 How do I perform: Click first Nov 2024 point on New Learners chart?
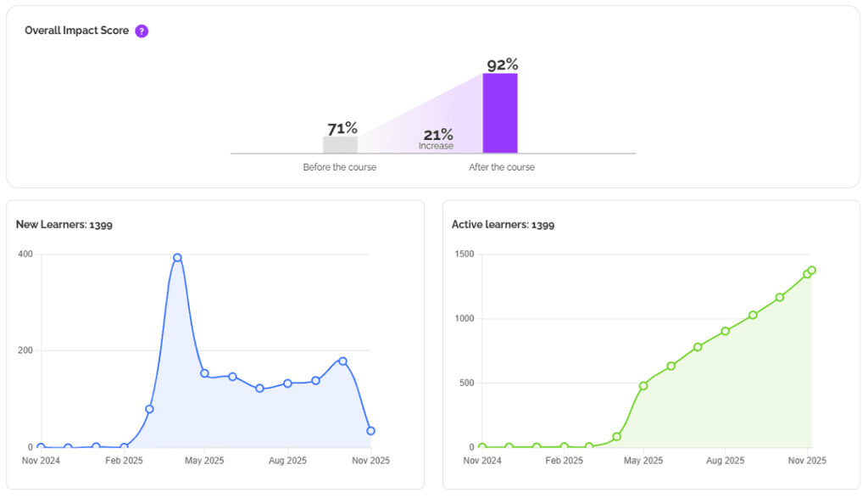click(40, 447)
